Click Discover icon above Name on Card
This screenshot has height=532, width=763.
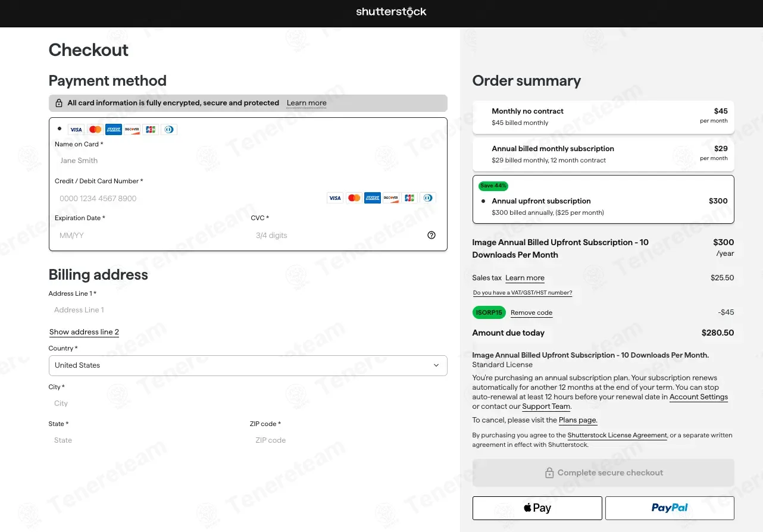132,130
